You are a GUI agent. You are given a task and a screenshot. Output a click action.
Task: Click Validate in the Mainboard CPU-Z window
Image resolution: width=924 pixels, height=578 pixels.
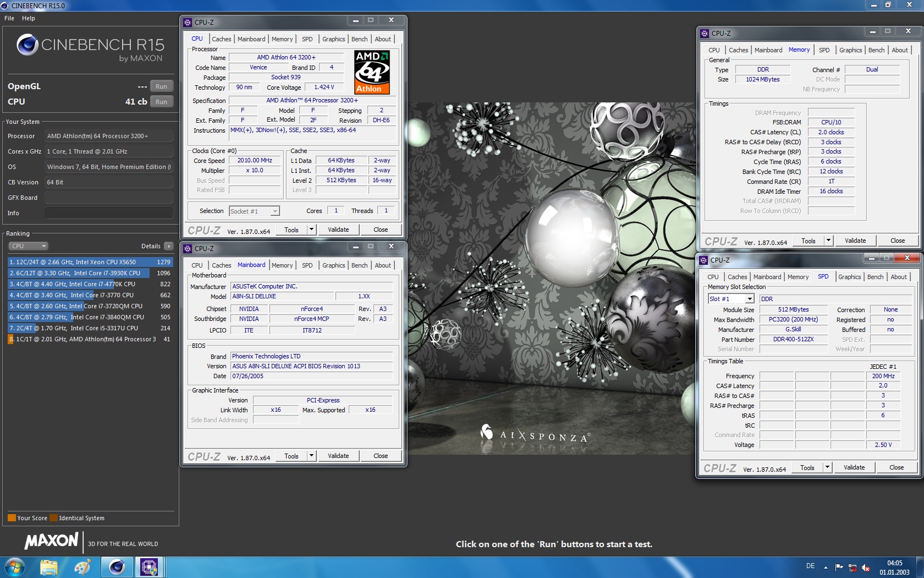pyautogui.click(x=338, y=456)
